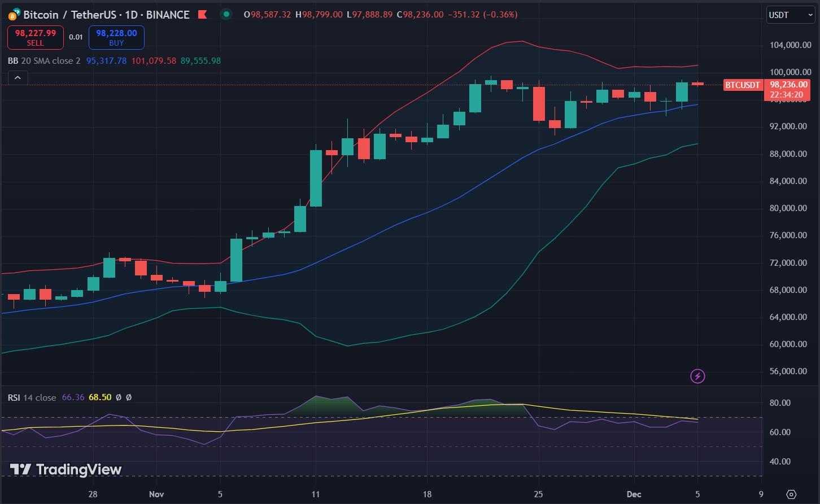Click the Dec label on the time axis

[634, 494]
